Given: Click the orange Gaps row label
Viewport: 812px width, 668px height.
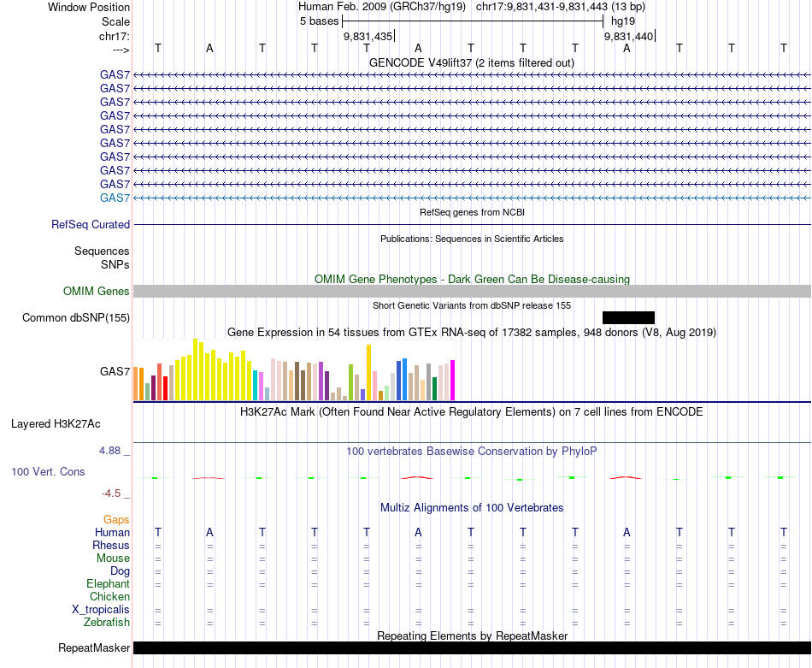Looking at the screenshot, I should click(x=116, y=520).
